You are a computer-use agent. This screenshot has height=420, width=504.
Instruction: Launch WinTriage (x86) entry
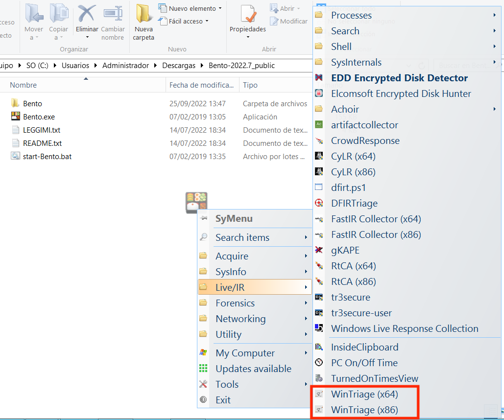(x=364, y=410)
